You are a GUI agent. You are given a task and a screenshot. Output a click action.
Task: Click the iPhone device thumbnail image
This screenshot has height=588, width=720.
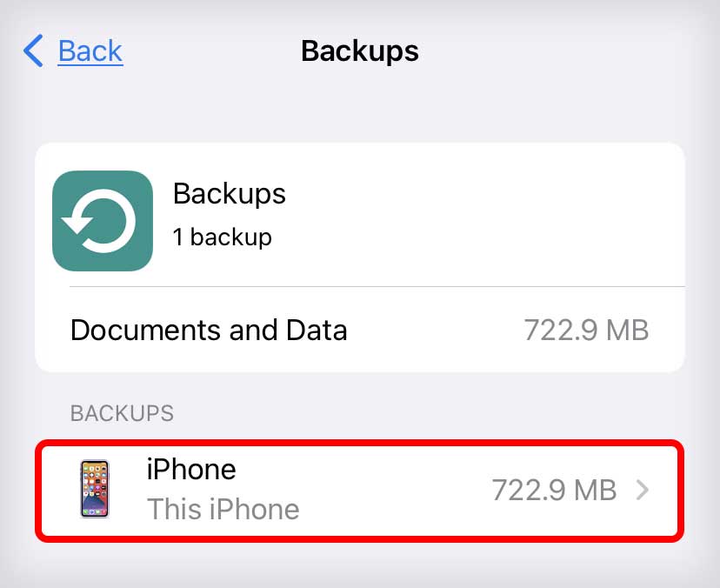point(95,489)
